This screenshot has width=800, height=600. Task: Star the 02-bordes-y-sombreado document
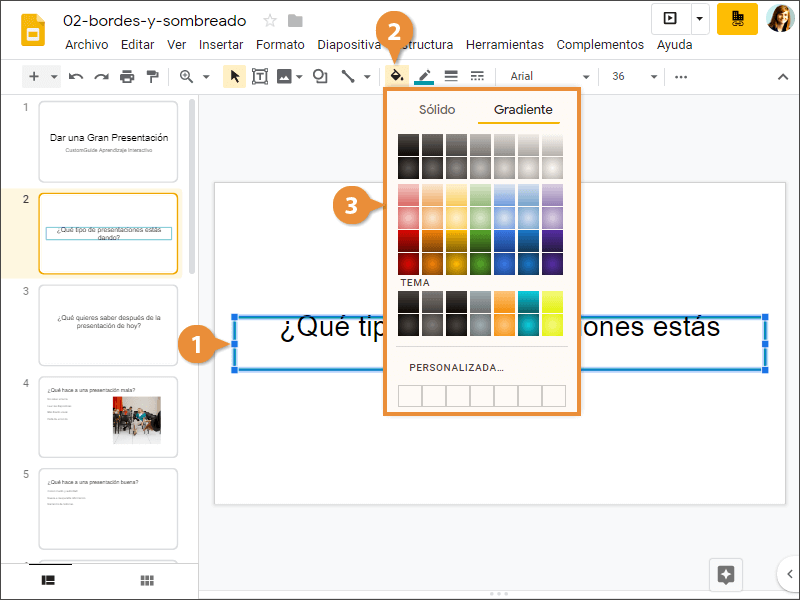(x=270, y=21)
